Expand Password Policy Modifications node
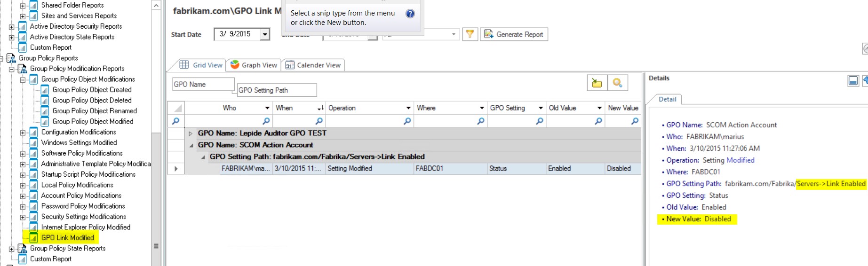Viewport: 868px width, 266px height. 23,207
